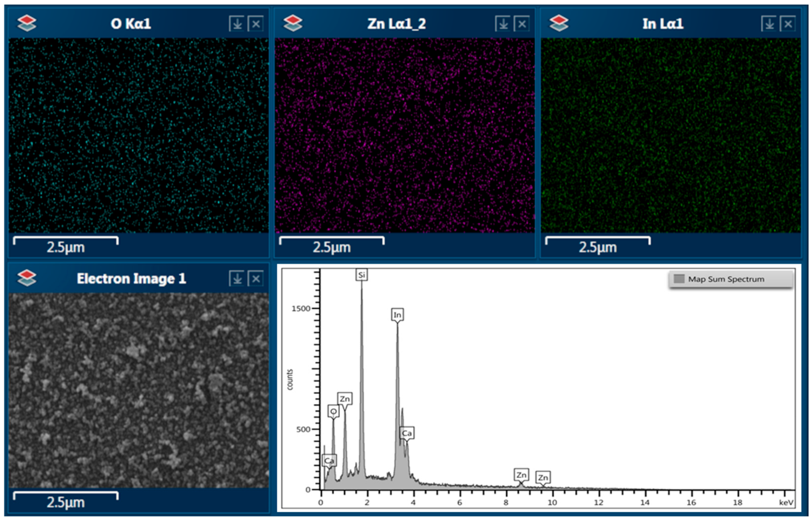Close the Electron Image 1 panel
Viewport: 812px width, 521px height.
[256, 279]
